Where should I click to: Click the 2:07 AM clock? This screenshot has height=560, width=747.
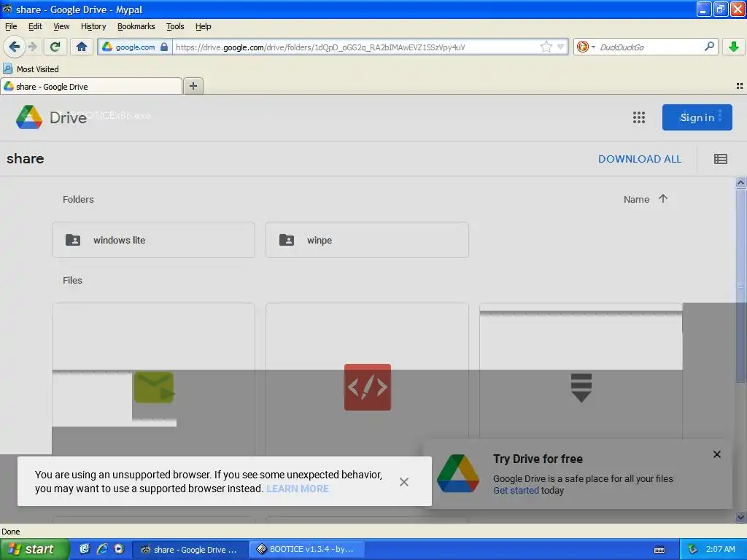(x=720, y=549)
